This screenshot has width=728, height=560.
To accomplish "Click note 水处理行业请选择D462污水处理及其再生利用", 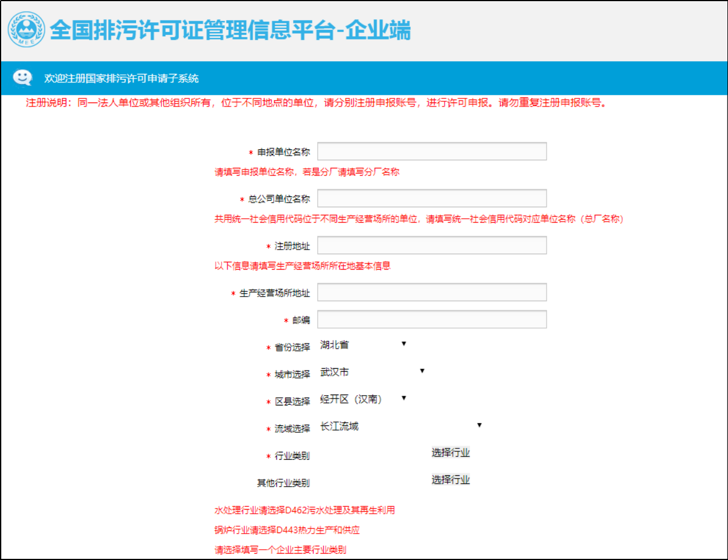I will coord(304,510).
